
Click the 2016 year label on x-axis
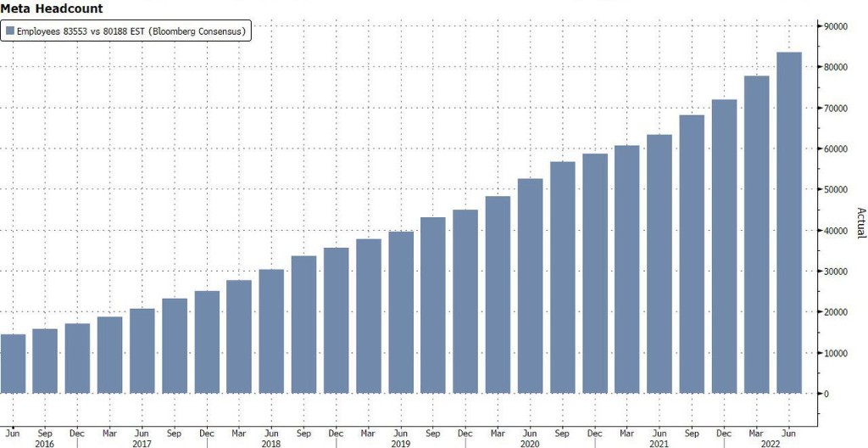coord(46,443)
